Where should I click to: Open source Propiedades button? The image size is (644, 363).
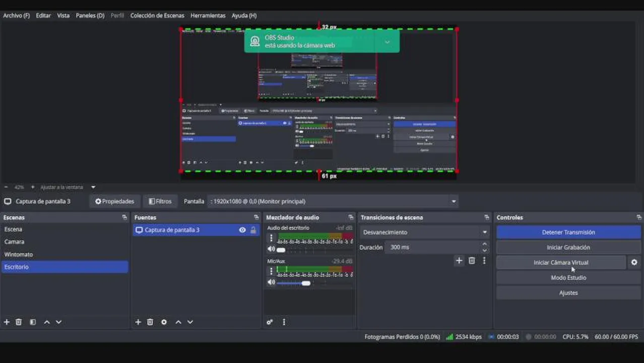115,201
